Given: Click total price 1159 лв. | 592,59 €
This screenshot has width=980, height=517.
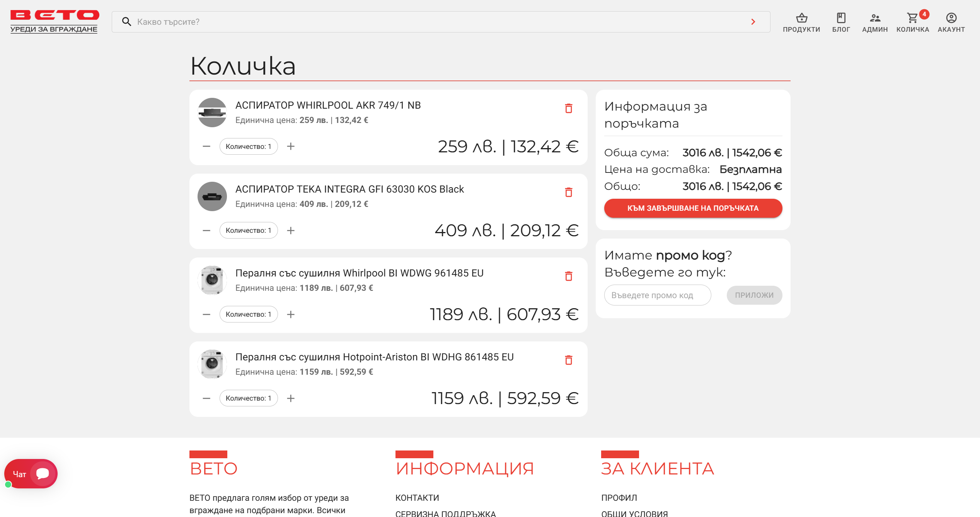Looking at the screenshot, I should tap(505, 399).
